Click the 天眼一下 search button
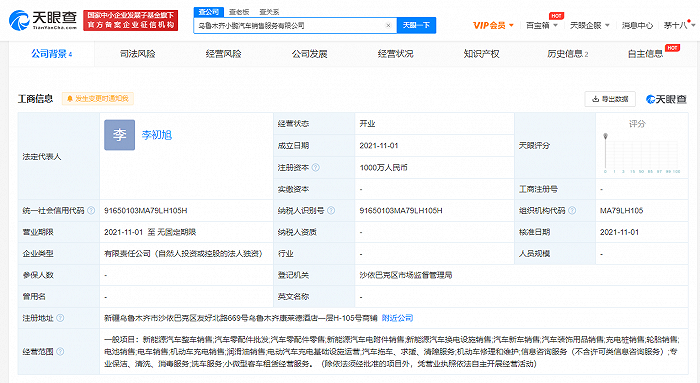 click(x=416, y=25)
